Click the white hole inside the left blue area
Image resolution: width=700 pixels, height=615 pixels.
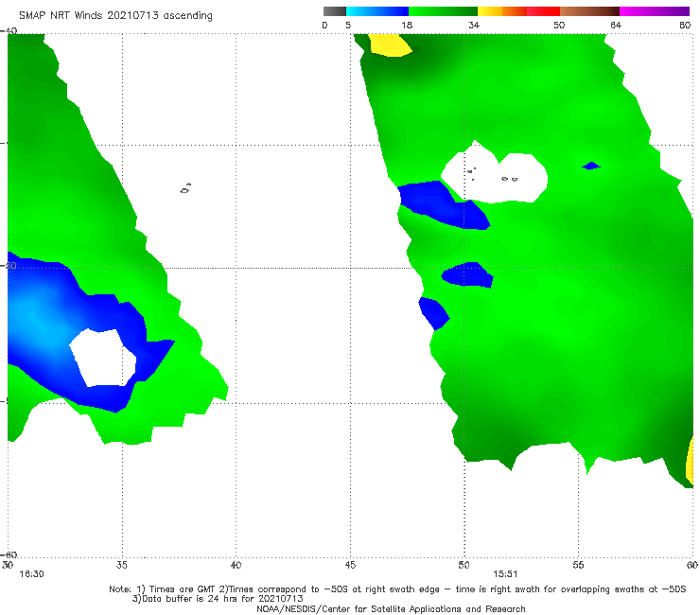(x=103, y=358)
